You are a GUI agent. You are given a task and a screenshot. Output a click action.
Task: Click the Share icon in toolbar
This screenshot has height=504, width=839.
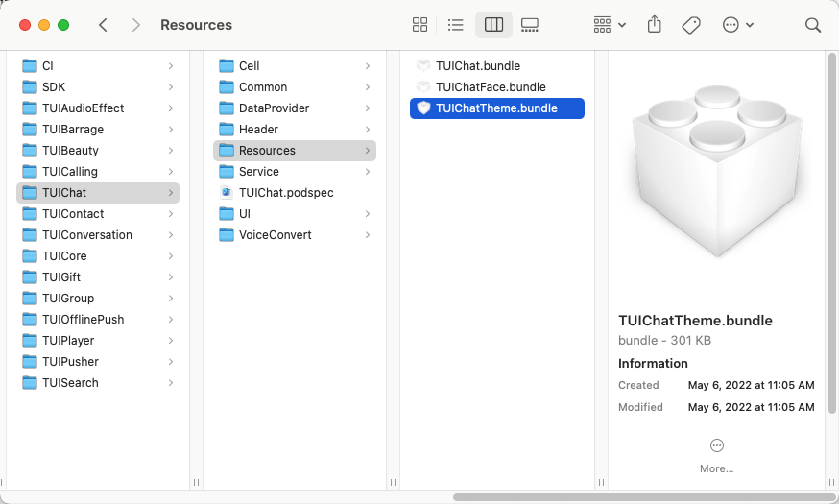tap(655, 25)
